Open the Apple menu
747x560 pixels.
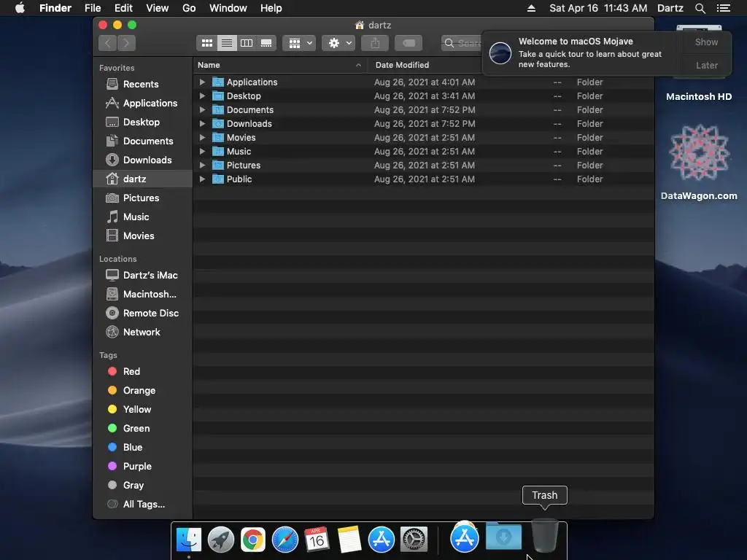coord(20,8)
